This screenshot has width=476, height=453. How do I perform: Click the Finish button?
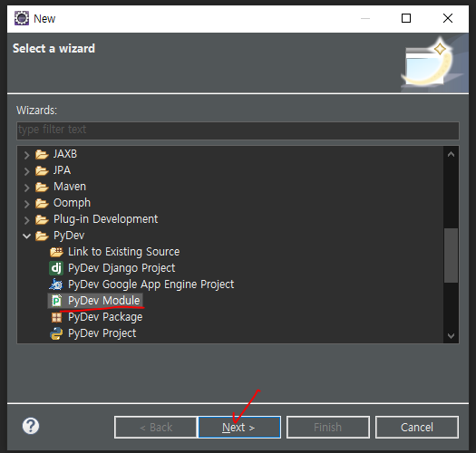pos(328,428)
